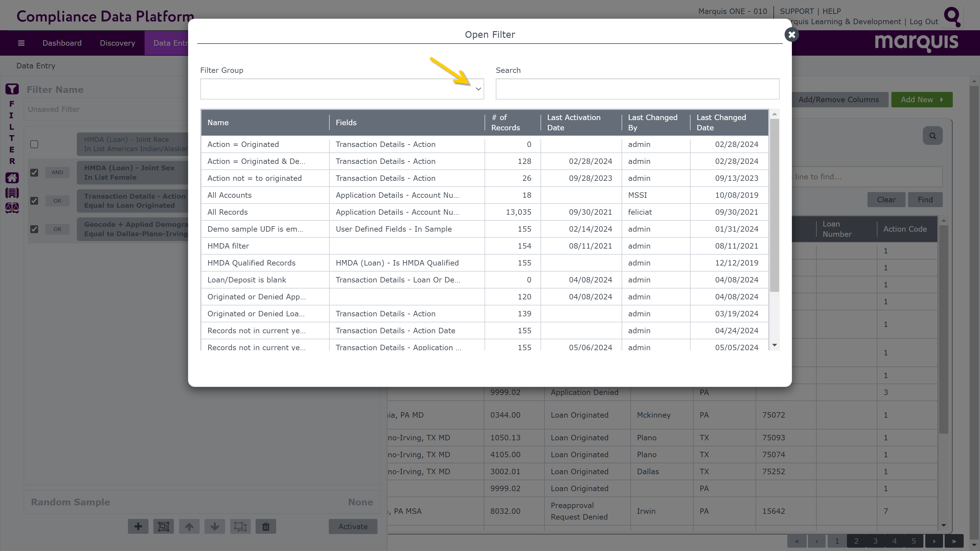Viewport: 980px width, 551px height.
Task: Open the Dashboard tab
Action: [x=62, y=43]
